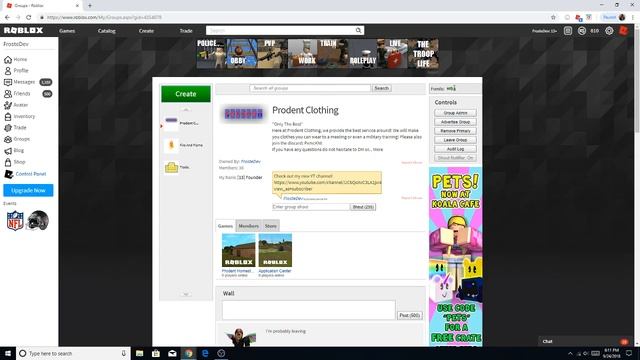Expand the description's More link
The image size is (640, 360).
(x=378, y=149)
